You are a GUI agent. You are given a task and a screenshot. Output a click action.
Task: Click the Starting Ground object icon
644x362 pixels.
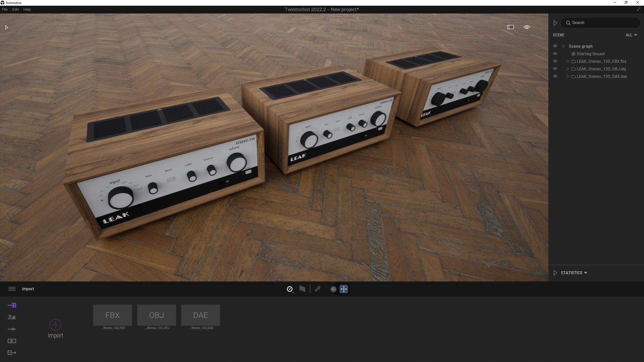pos(574,54)
